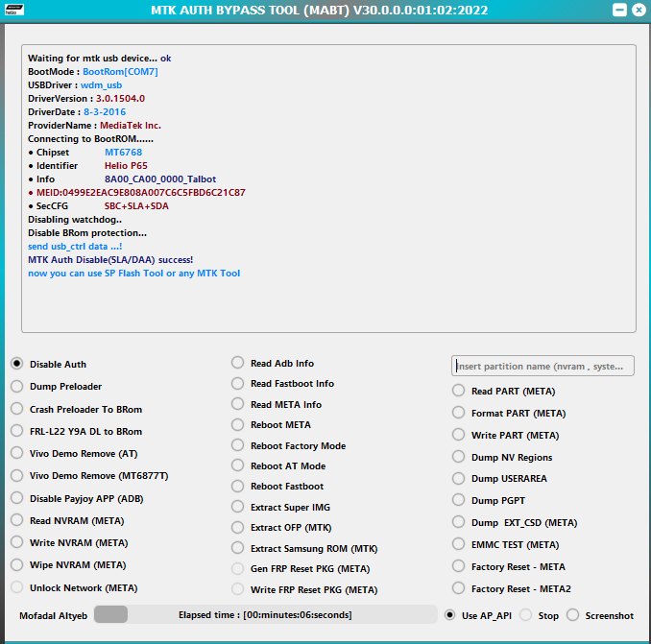The height and width of the screenshot is (644, 651).
Task: Click 'send usb_ctrl data ...!' log line
Action: [x=75, y=247]
